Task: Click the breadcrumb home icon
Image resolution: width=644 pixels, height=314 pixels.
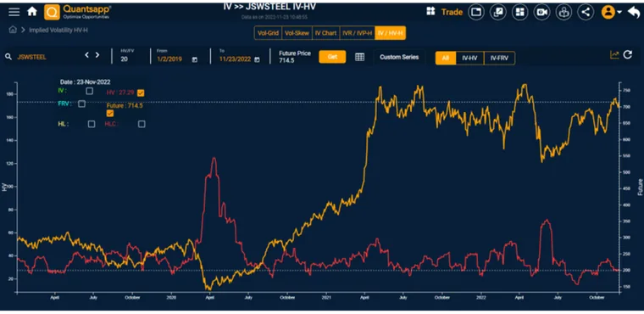Action: coord(13,30)
